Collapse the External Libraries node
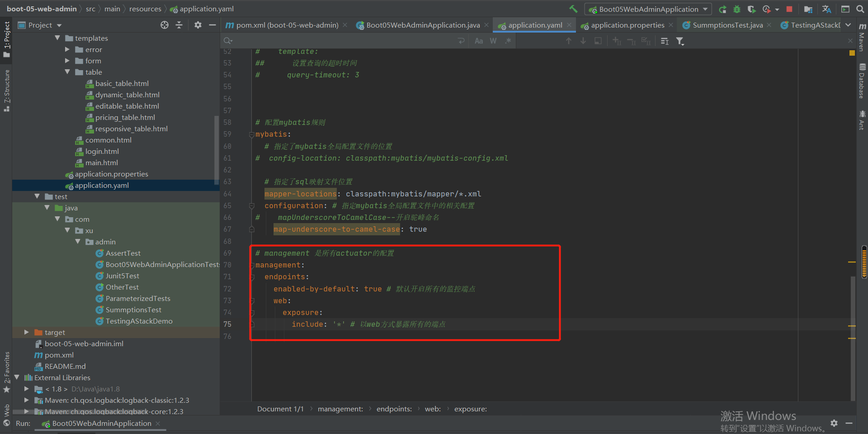The image size is (868, 434). coord(17,377)
